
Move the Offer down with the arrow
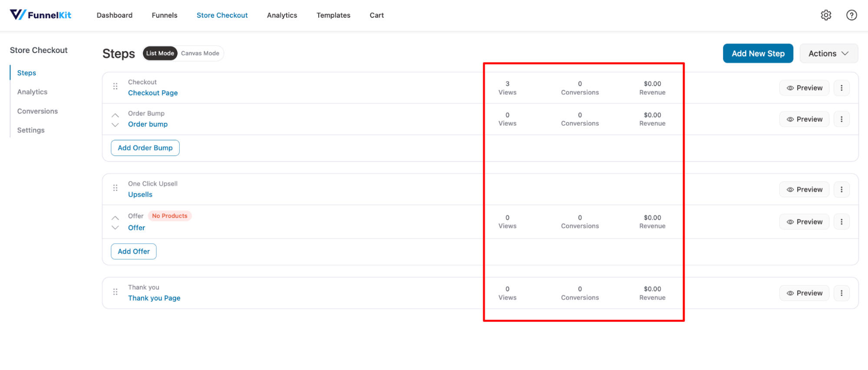(115, 228)
